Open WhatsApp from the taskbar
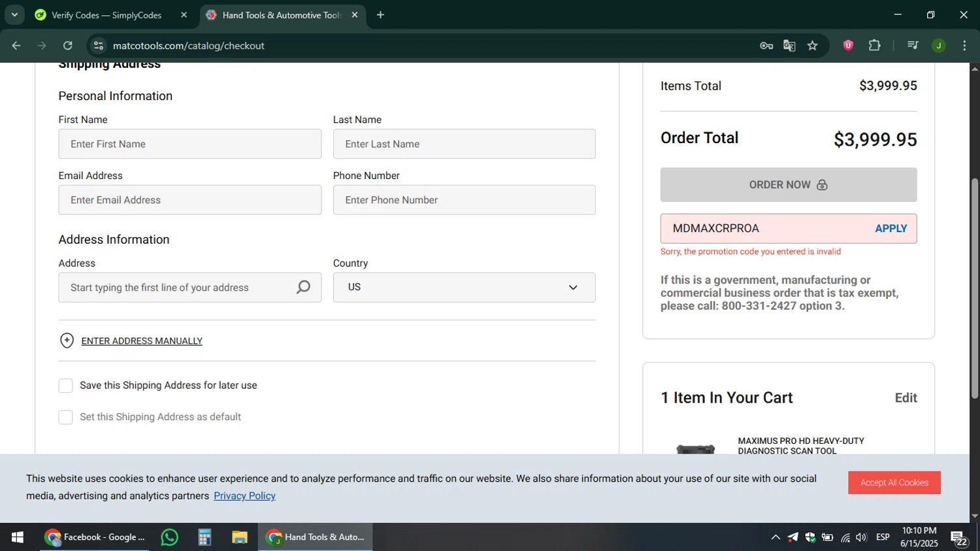Viewport: 980px width, 551px height. click(x=170, y=537)
